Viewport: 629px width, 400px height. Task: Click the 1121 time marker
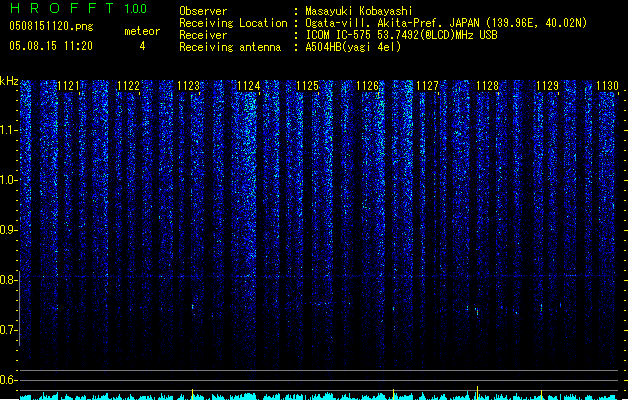[69, 86]
